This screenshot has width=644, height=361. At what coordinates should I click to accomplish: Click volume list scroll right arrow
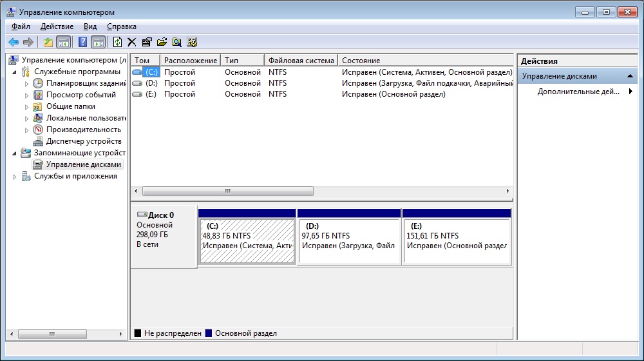507,191
